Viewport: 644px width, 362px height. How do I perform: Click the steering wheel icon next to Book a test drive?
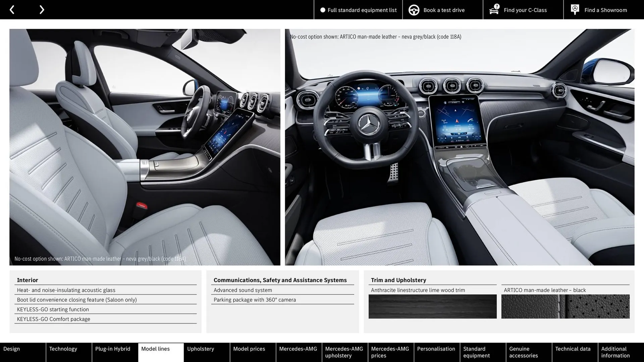click(x=414, y=10)
